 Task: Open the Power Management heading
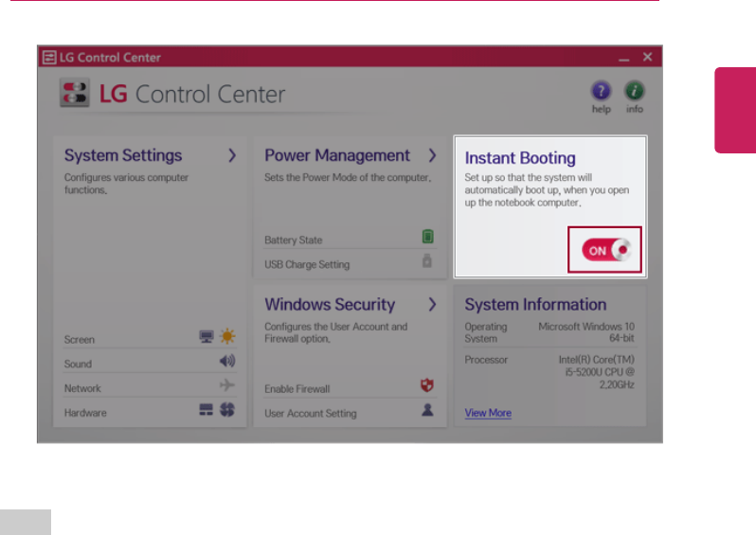tap(337, 155)
